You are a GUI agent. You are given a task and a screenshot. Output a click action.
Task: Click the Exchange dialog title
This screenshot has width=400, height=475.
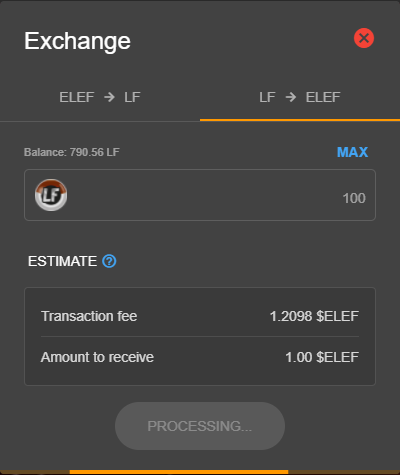[x=77, y=41]
